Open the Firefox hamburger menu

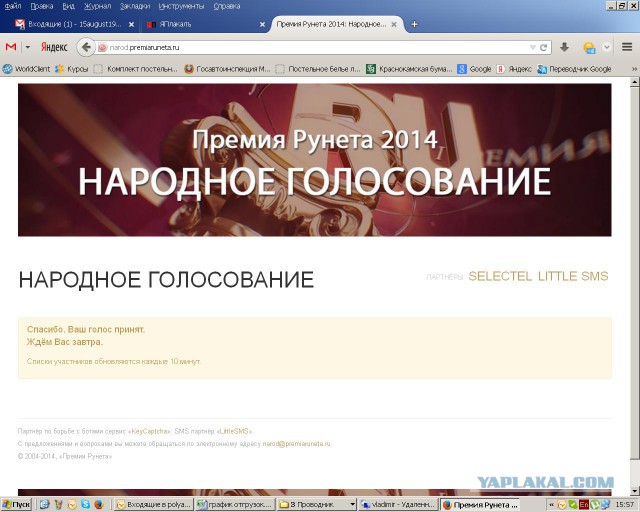[627, 47]
